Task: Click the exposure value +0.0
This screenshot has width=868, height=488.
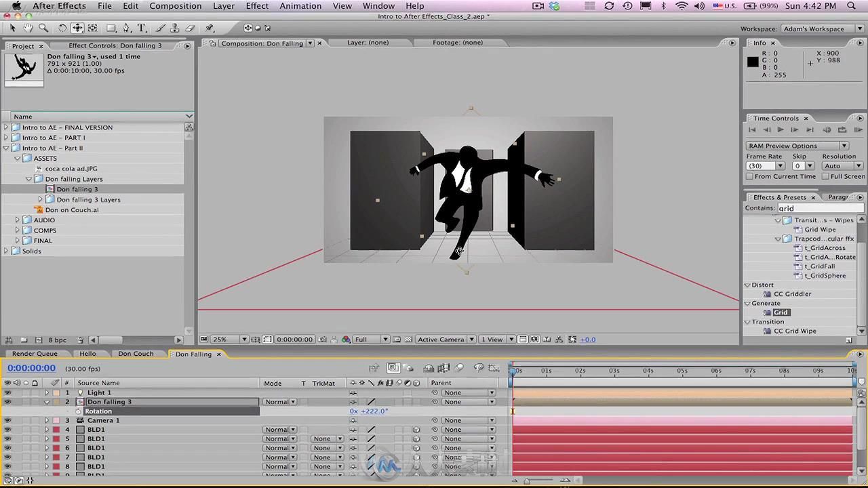Action: [588, 340]
